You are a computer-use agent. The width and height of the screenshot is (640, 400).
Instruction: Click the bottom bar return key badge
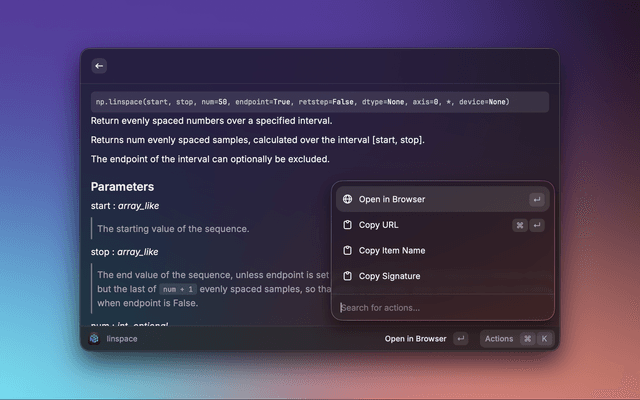(460, 339)
